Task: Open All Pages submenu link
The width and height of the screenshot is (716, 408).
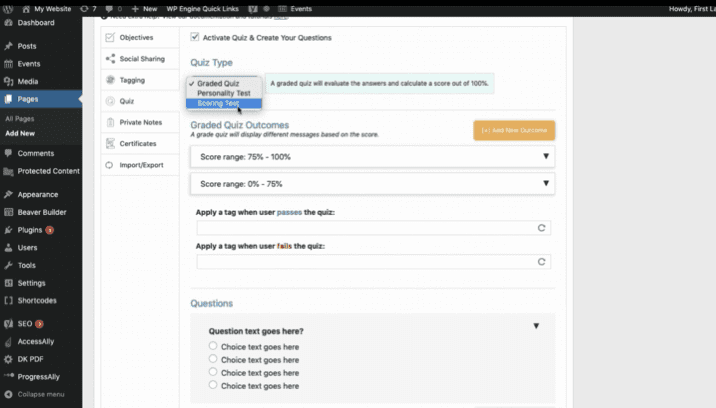Action: click(x=20, y=119)
